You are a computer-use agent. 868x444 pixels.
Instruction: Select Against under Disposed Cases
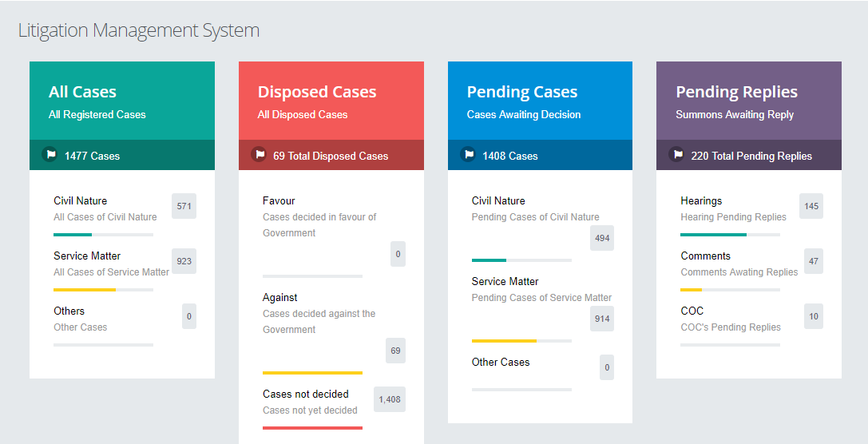coord(280,298)
